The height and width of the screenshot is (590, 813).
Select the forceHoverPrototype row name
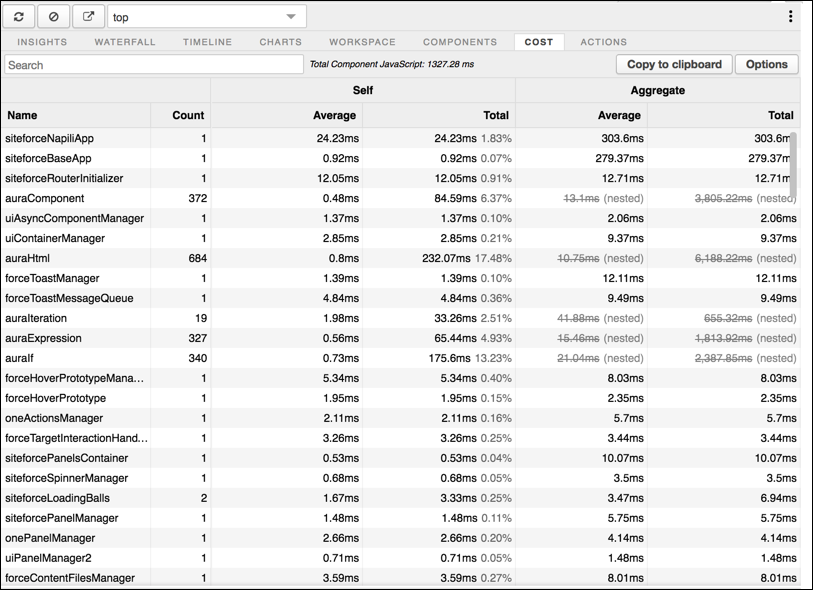[x=55, y=398]
